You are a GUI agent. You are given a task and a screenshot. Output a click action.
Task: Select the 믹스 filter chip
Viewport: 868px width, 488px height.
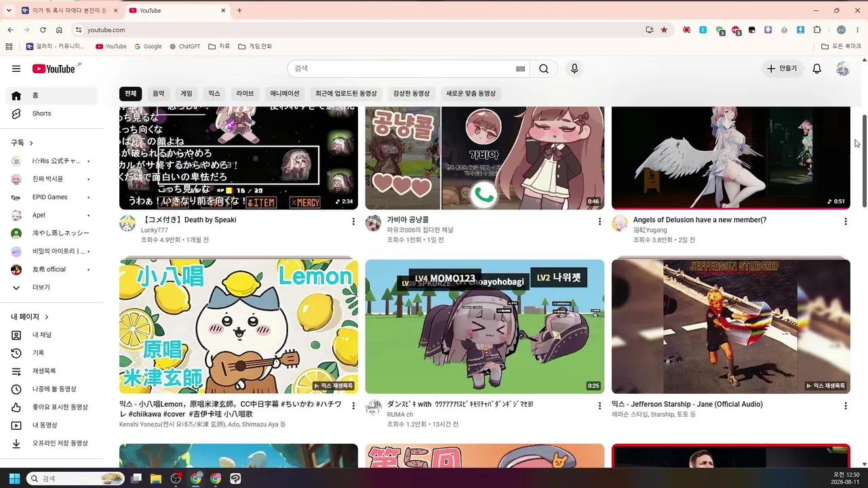pos(214,94)
